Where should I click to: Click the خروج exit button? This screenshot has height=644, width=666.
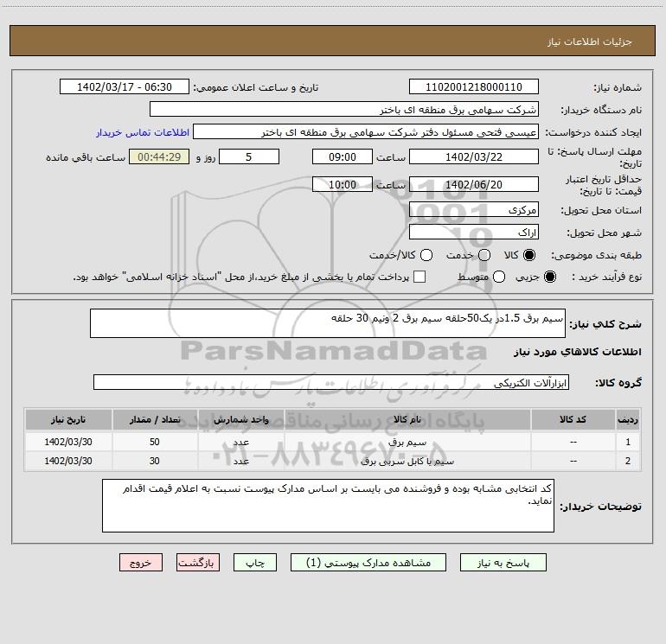(141, 563)
